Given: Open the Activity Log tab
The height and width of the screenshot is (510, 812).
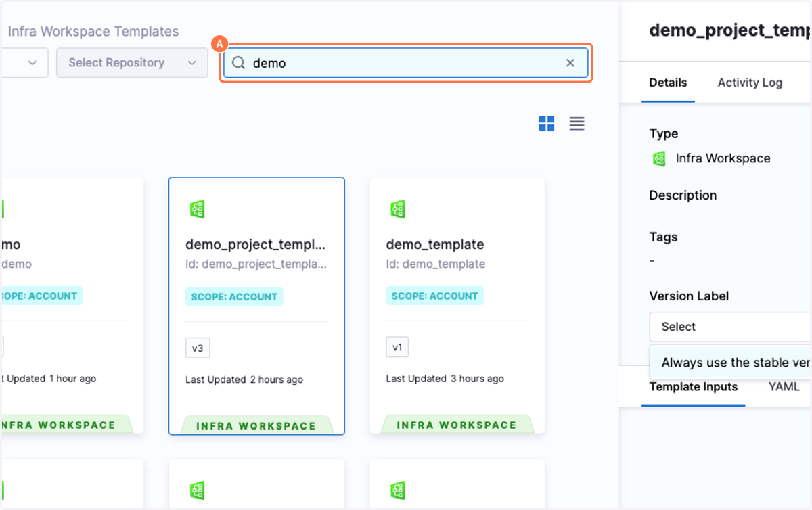Looking at the screenshot, I should (750, 83).
